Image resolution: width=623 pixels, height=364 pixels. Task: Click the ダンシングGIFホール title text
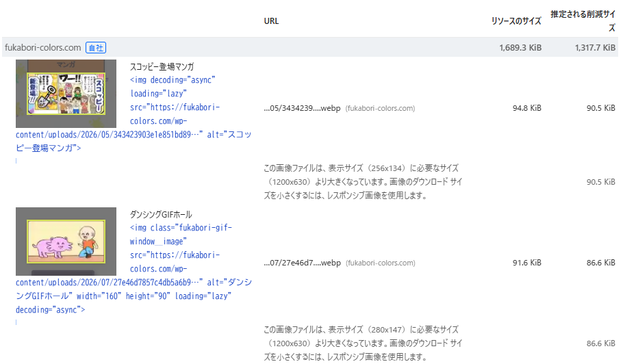[161, 215]
